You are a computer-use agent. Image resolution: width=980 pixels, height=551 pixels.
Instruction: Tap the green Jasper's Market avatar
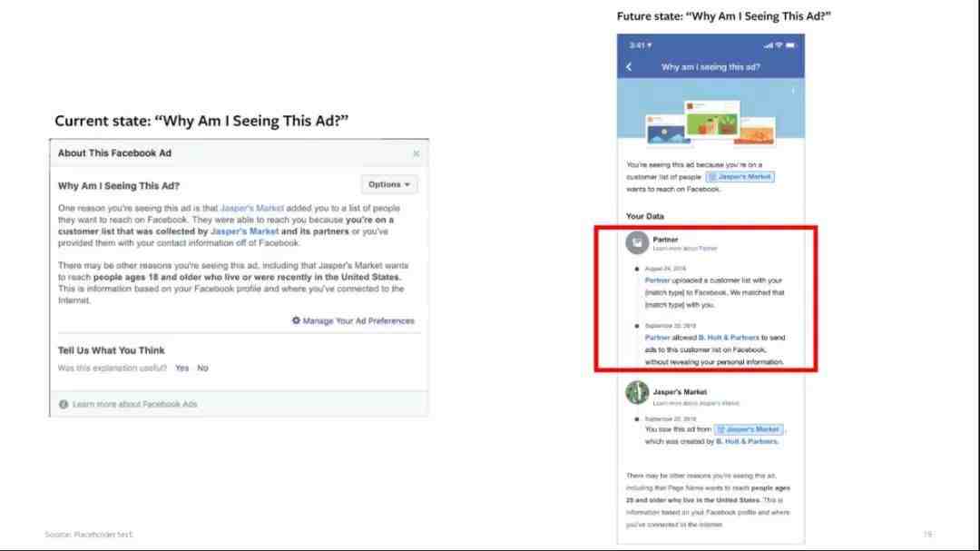[637, 393]
